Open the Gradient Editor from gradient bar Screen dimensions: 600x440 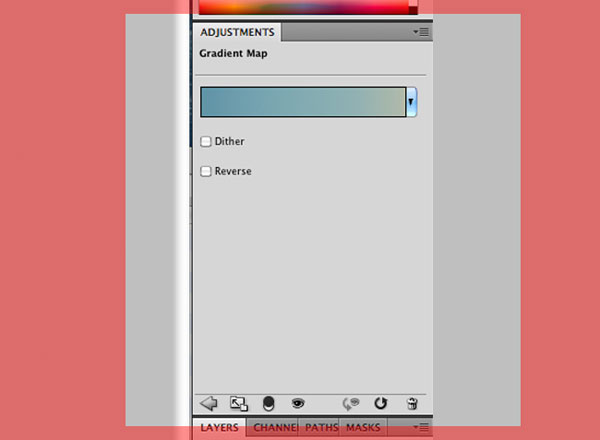pos(303,102)
